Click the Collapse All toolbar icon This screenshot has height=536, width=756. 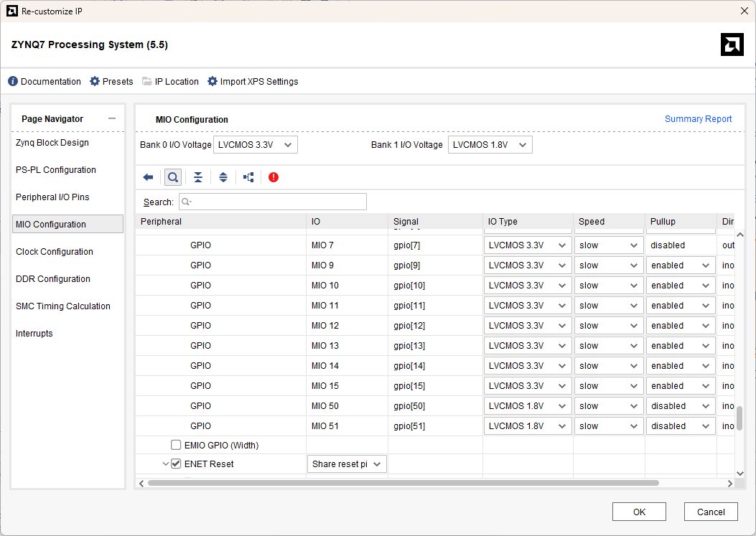(198, 177)
